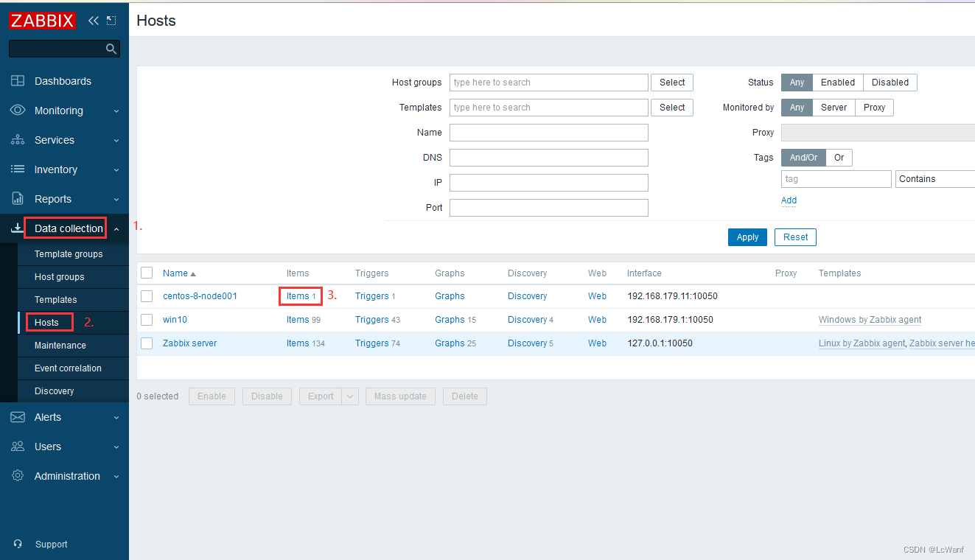The image size is (975, 560).
Task: Open the Export dropdown arrow
Action: point(350,396)
